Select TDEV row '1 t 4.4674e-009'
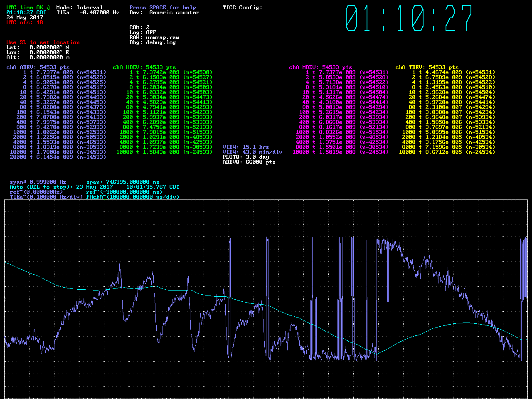The width and height of the screenshot is (532, 399). click(453, 72)
